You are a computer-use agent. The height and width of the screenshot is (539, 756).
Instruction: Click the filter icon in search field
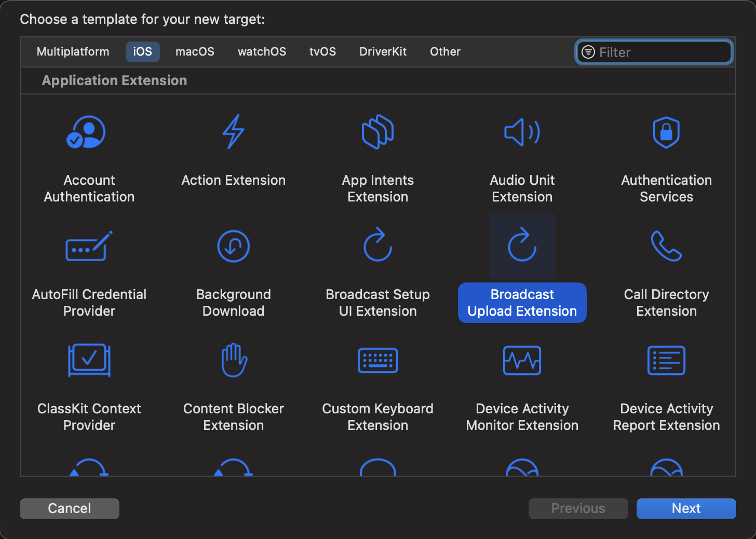coord(588,52)
